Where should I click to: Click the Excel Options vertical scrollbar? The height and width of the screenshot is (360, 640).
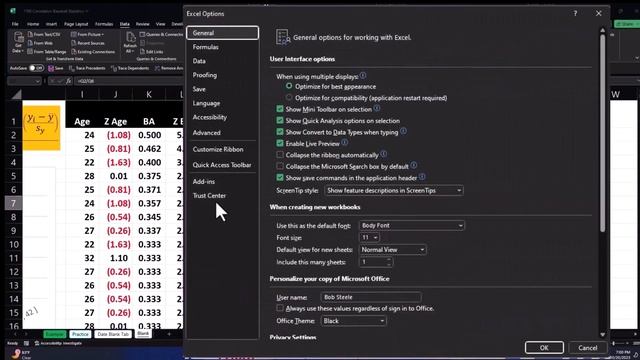(602, 133)
